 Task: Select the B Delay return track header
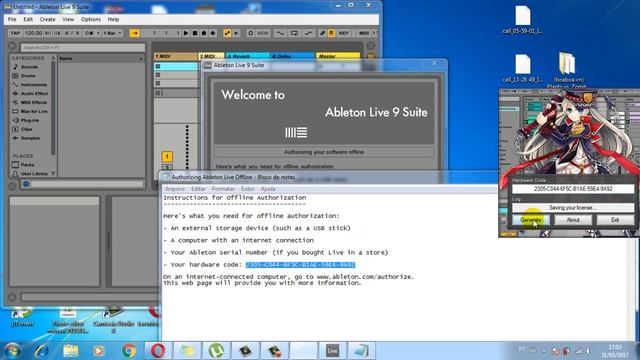tap(292, 56)
